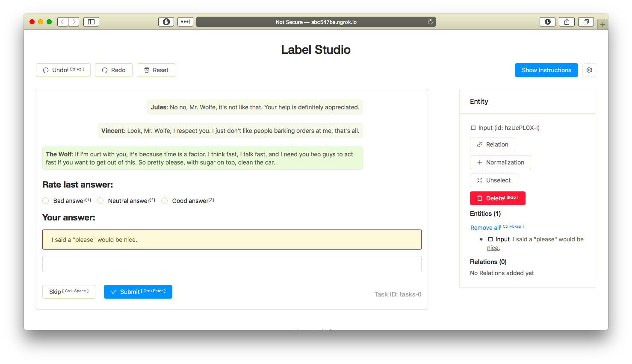Screen dimensions: 632x364
Task: Select Neutral answer radio option
Action: point(100,201)
